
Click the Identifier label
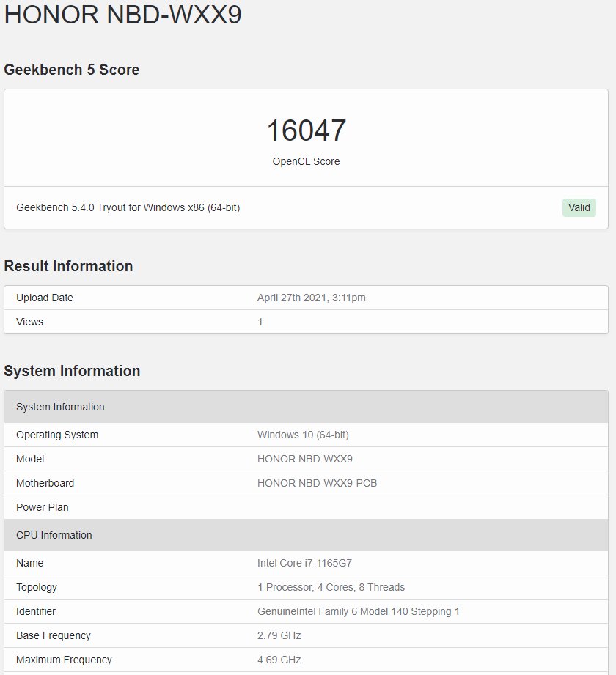36,611
